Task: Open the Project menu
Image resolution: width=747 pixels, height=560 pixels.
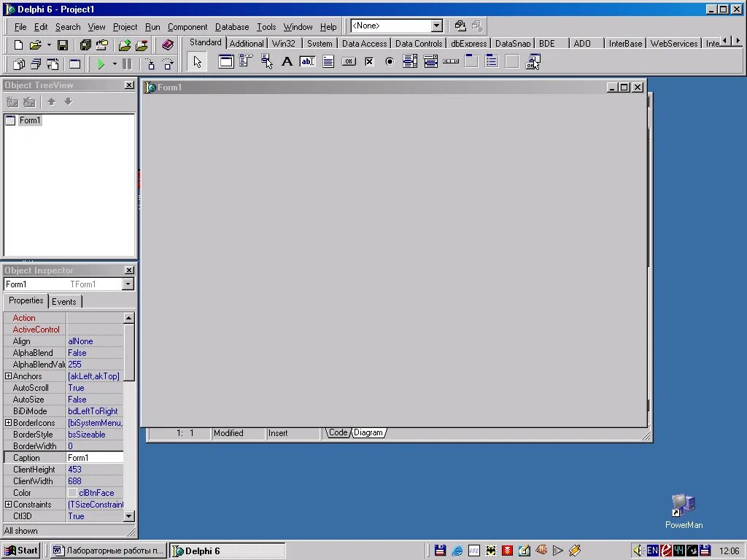Action: pyautogui.click(x=125, y=27)
